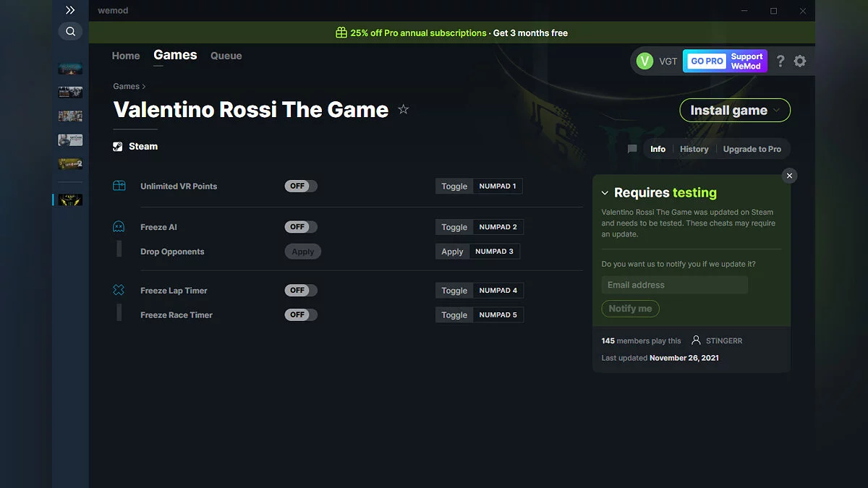Click the Email address input field
868x488 pixels.
(x=675, y=285)
